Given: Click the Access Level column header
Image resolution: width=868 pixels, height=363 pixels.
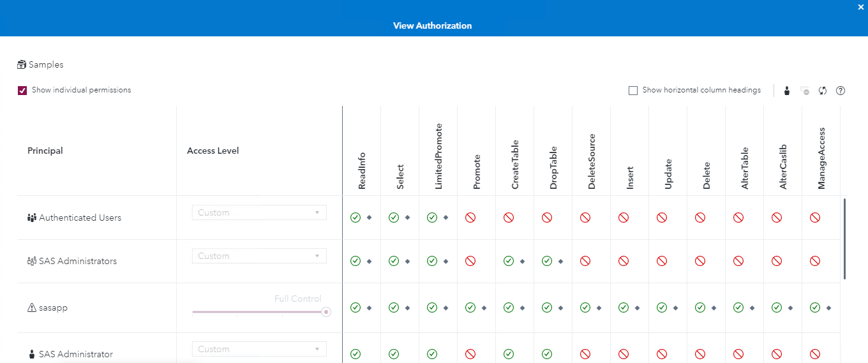Looking at the screenshot, I should coord(213,151).
